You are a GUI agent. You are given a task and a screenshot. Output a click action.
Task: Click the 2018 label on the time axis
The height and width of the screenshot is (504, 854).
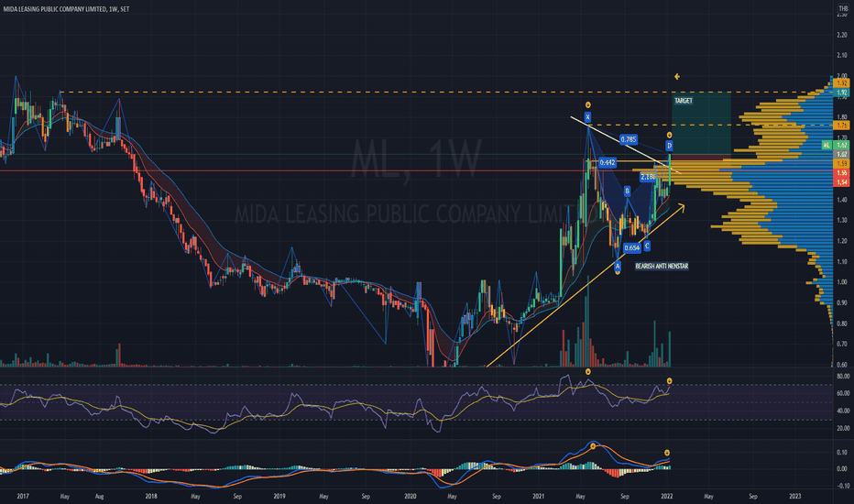tap(151, 497)
